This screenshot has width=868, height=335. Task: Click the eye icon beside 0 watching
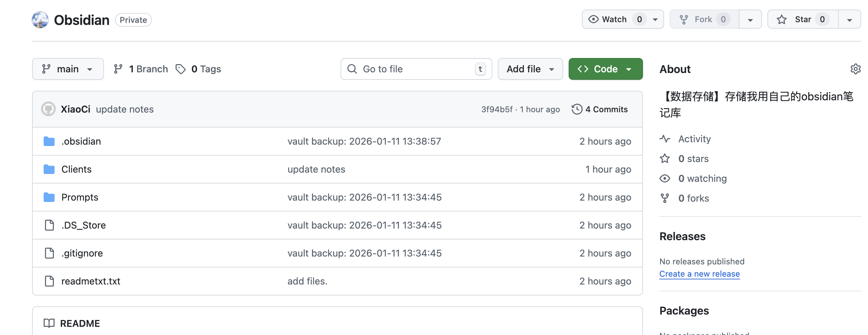(x=665, y=178)
